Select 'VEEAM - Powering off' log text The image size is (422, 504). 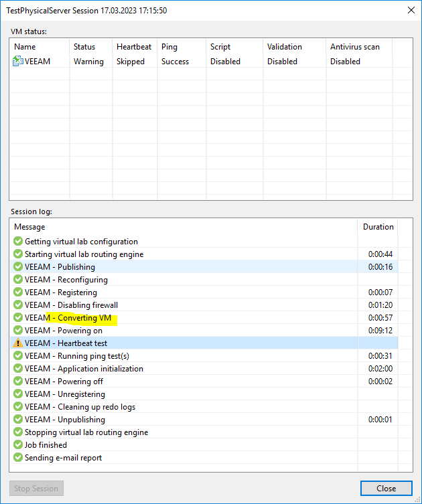point(64,382)
